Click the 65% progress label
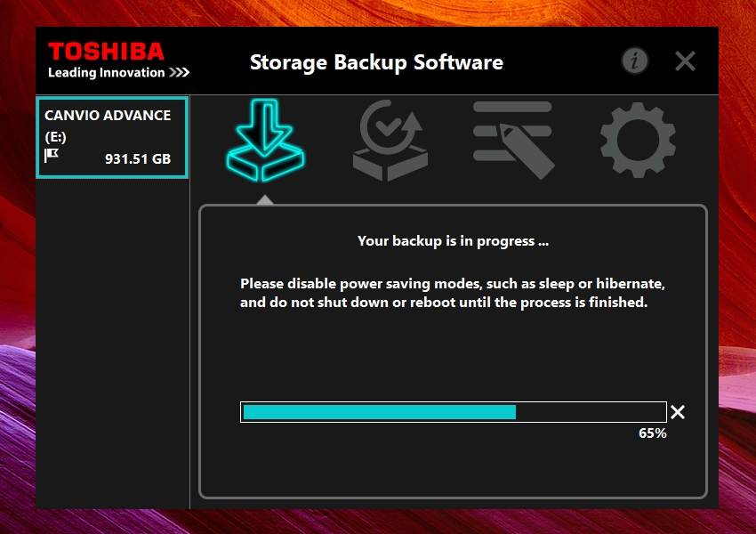Viewport: 756px width, 534px height. tap(652, 433)
